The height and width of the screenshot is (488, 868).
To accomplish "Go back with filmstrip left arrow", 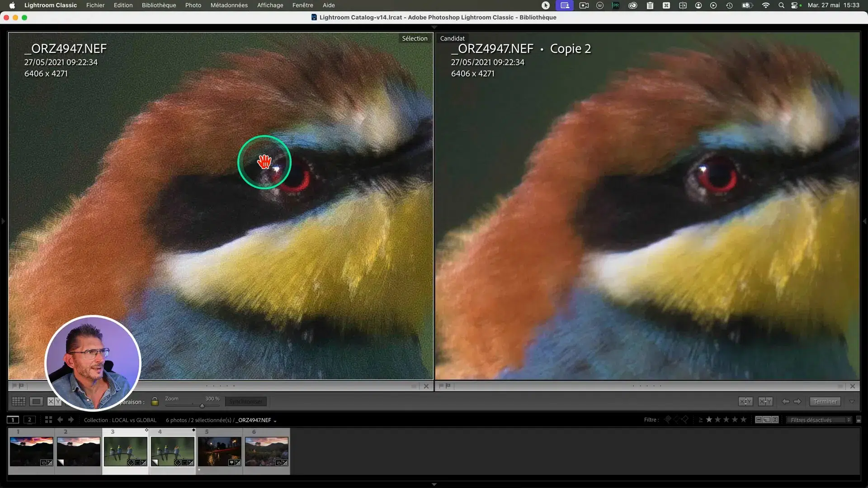I will pos(60,420).
